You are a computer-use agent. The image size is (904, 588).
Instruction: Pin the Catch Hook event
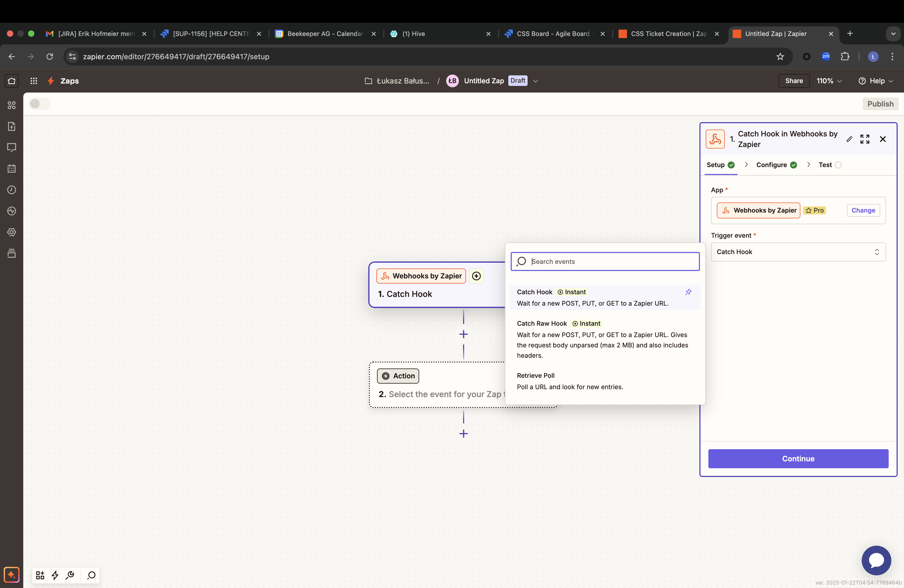click(x=688, y=292)
